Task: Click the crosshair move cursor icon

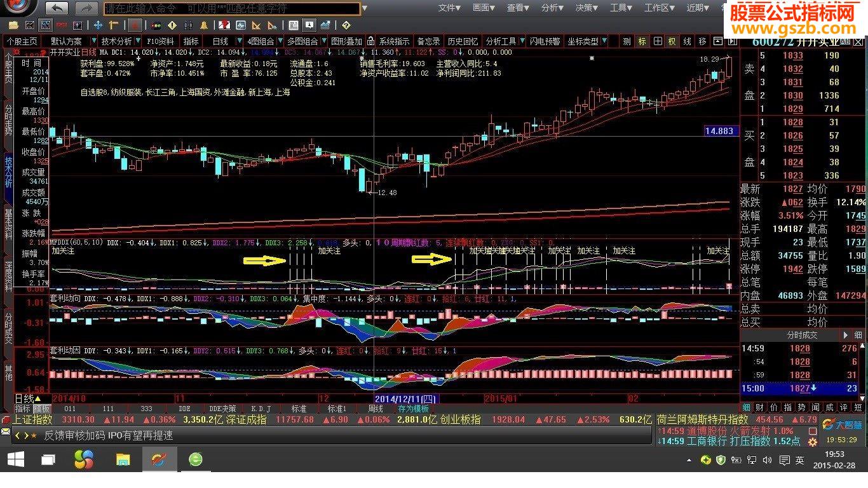Action: click(98, 25)
